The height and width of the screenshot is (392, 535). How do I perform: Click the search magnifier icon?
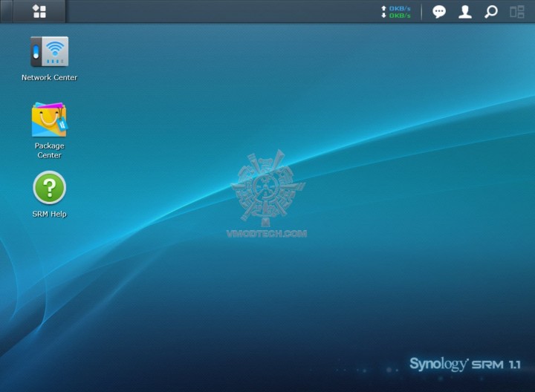point(491,12)
